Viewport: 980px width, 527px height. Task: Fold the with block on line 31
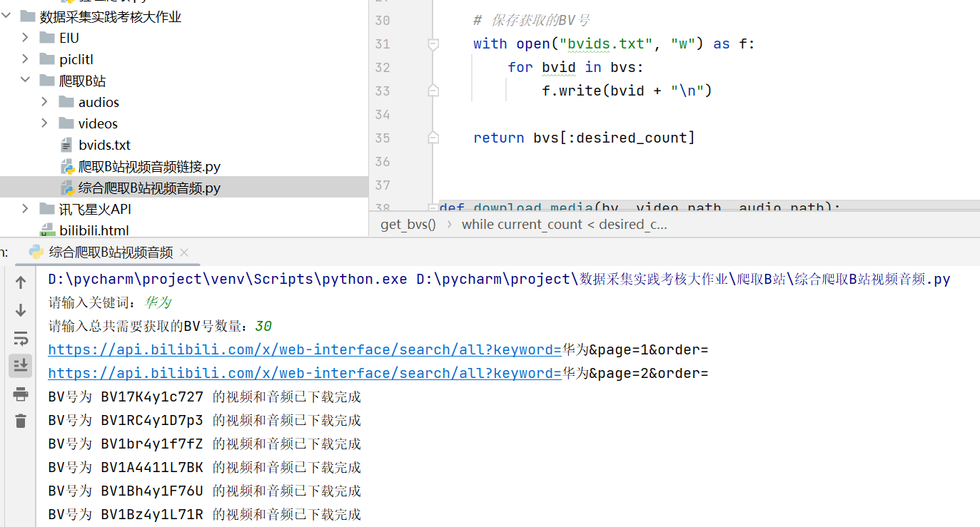(433, 44)
